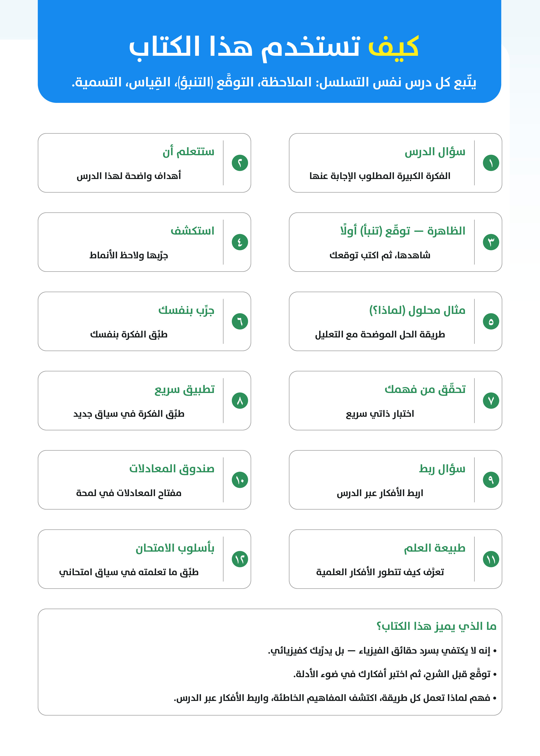Select the green number ٩ badge
This screenshot has width=540, height=756.
click(x=491, y=480)
